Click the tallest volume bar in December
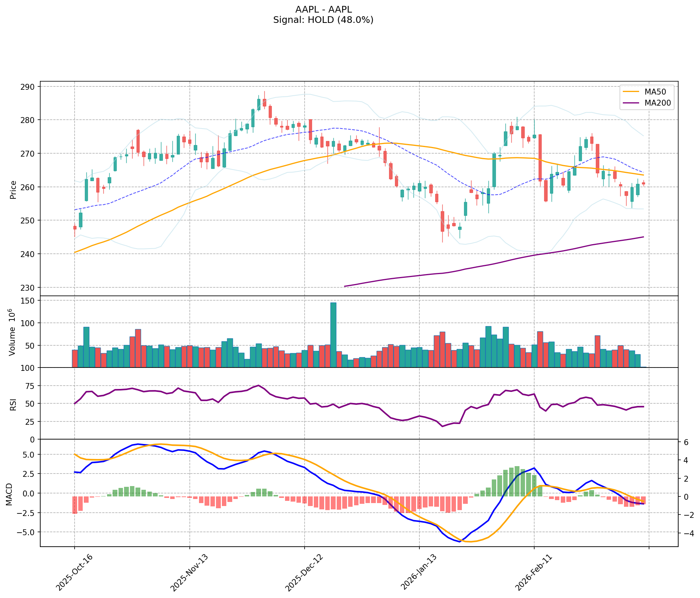This screenshot has height=598, width=700. 333,335
